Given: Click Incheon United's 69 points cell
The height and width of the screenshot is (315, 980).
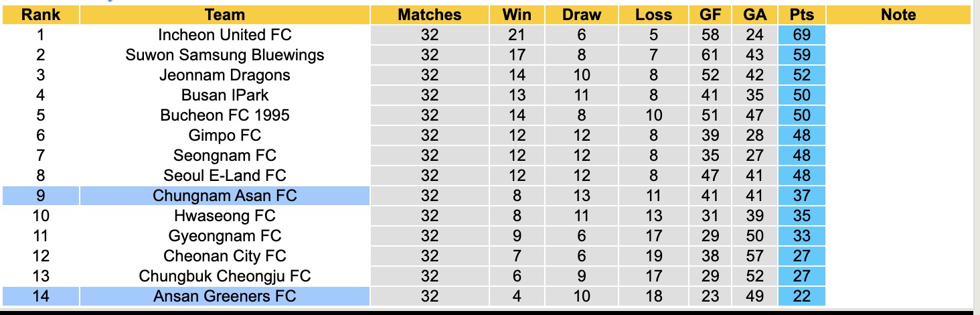Looking at the screenshot, I should [x=801, y=35].
